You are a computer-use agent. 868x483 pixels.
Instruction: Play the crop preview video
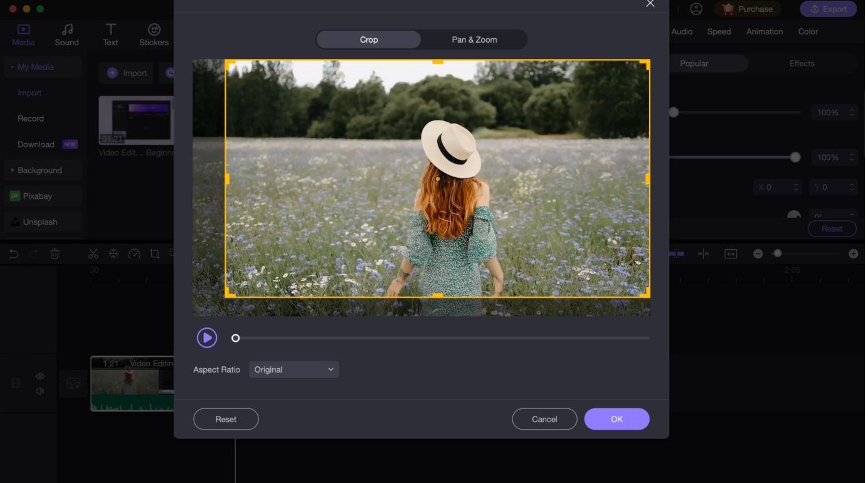207,338
